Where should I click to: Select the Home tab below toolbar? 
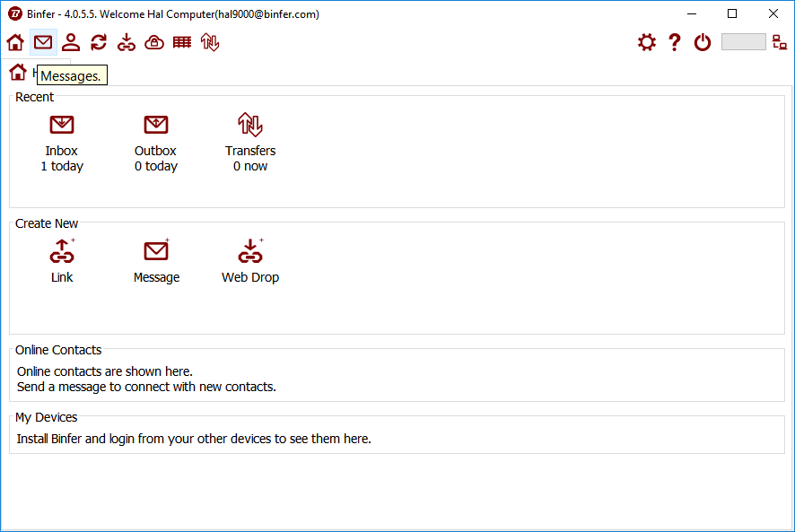(18, 73)
